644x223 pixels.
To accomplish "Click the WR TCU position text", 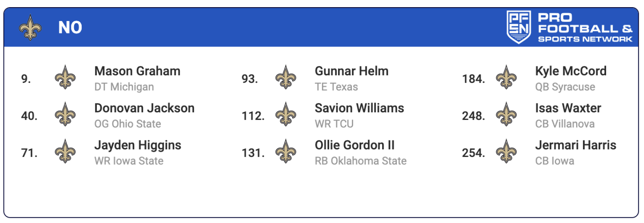I will pos(334,124).
